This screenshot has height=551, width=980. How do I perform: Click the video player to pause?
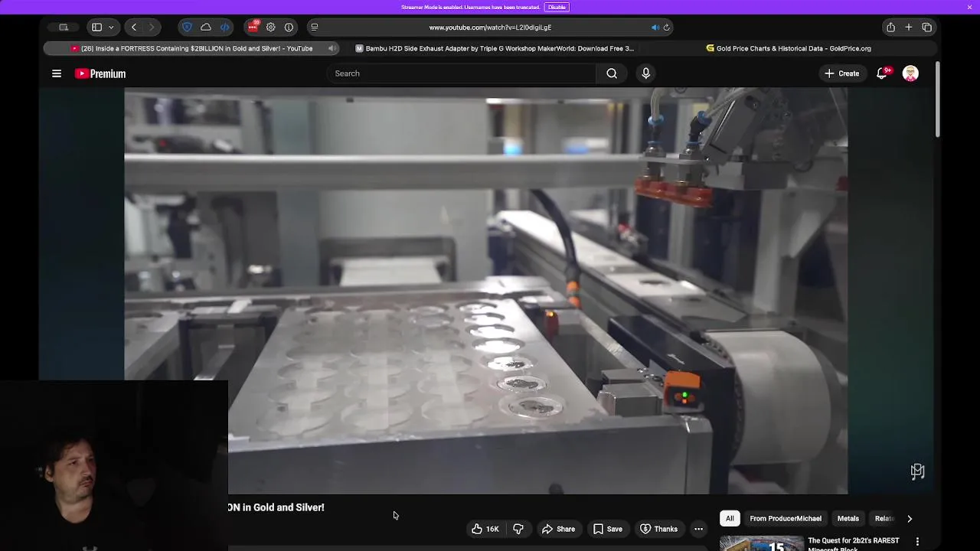[x=485, y=291]
